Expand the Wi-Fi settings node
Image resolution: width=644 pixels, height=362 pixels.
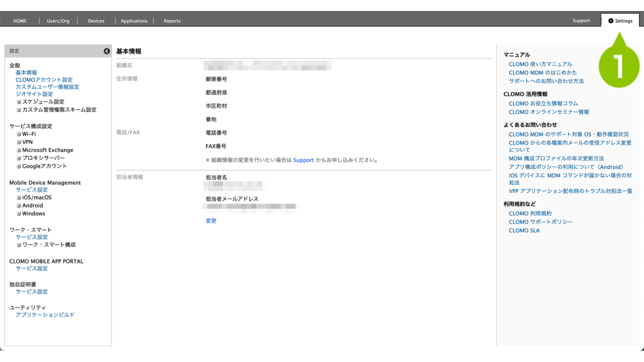pos(19,134)
